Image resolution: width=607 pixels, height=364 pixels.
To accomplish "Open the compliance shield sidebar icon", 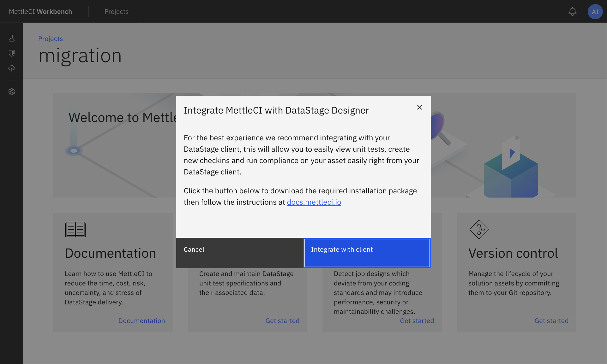I will [x=12, y=53].
